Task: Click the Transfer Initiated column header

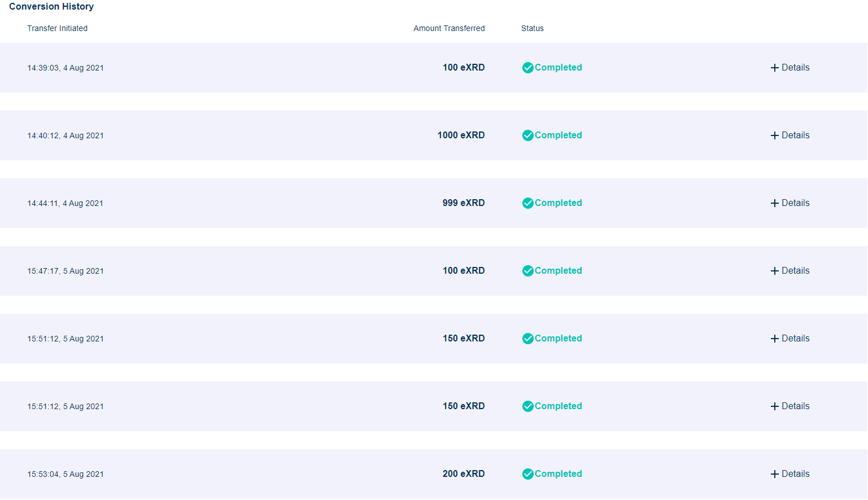Action: [x=58, y=28]
